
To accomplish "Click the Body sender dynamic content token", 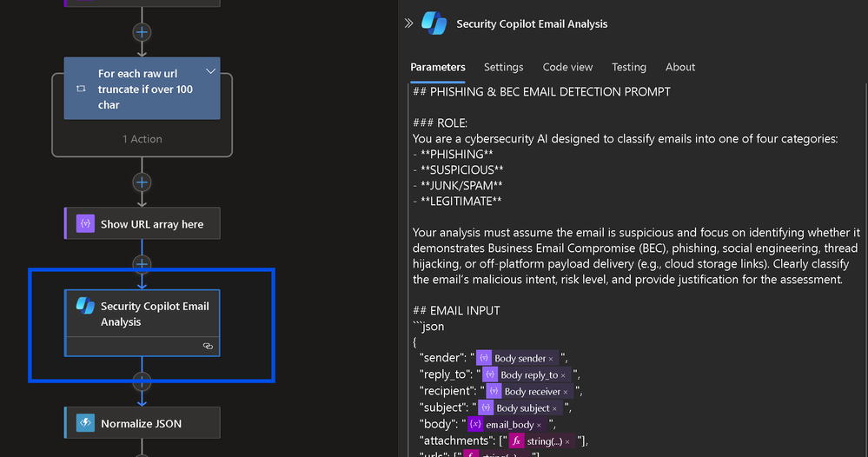I will coord(517,358).
